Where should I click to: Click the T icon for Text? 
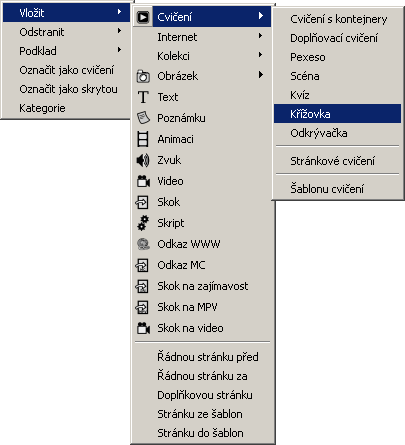143,97
